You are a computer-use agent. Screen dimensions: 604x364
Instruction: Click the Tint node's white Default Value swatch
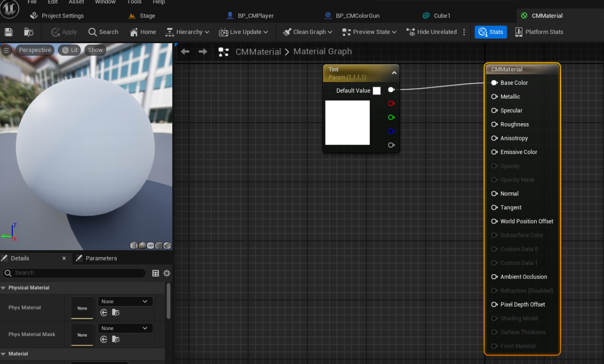pos(377,90)
